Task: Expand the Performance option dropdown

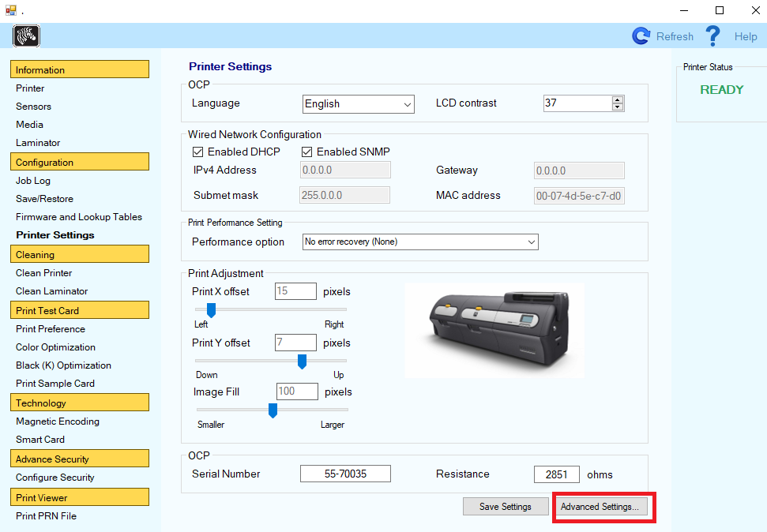Action: pyautogui.click(x=532, y=242)
